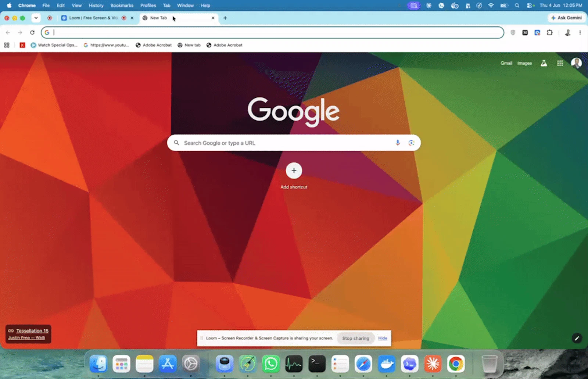Open the profile avatar in toolbar
This screenshot has width=588, height=379.
pyautogui.click(x=567, y=32)
